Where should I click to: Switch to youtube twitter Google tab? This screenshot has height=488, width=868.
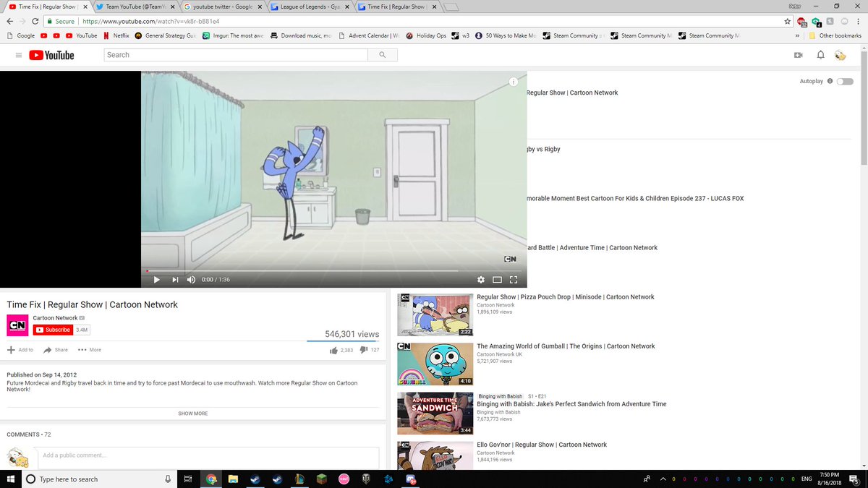coord(222,7)
